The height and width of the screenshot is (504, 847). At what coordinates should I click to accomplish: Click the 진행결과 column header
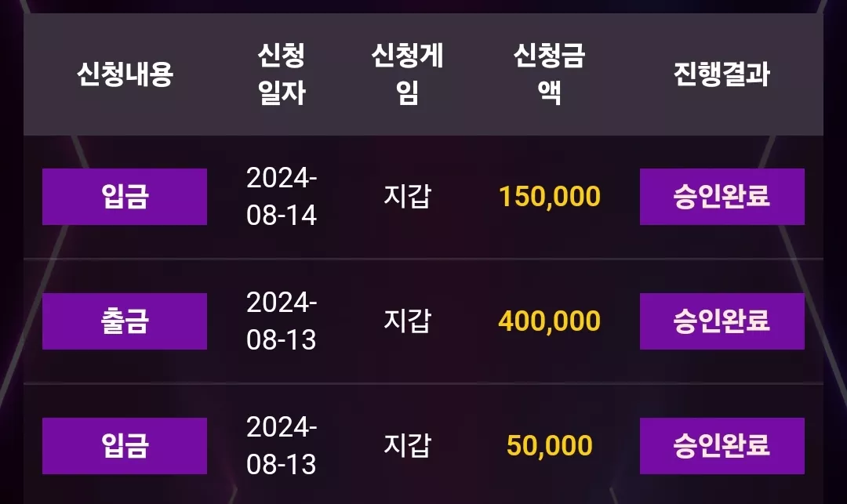tap(722, 74)
